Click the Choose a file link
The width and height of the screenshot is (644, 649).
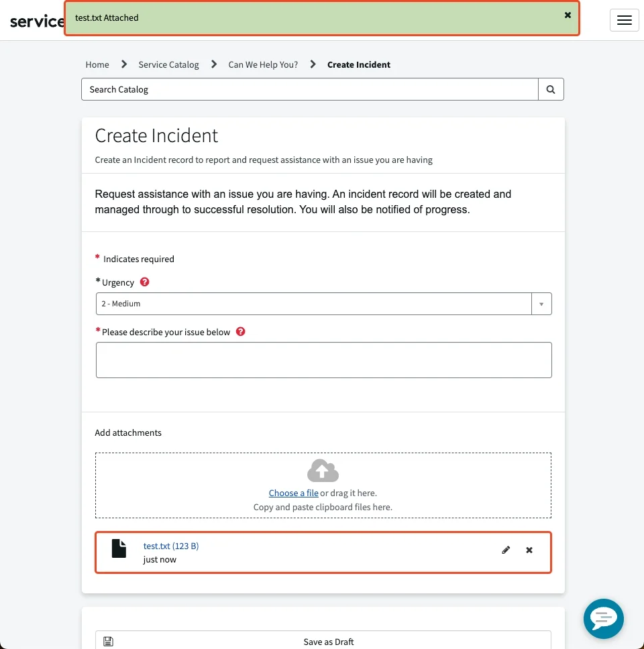pyautogui.click(x=293, y=493)
